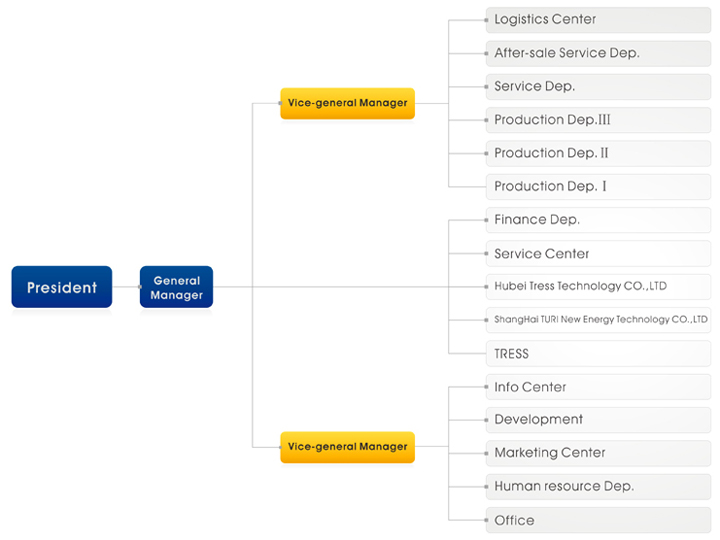
Task: Open Production Dep. I
Action: (598, 186)
